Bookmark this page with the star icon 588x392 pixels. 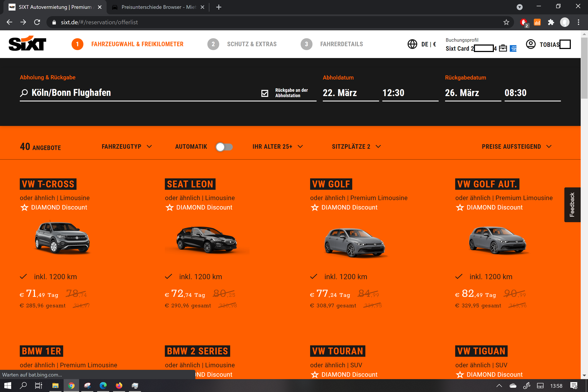506,22
